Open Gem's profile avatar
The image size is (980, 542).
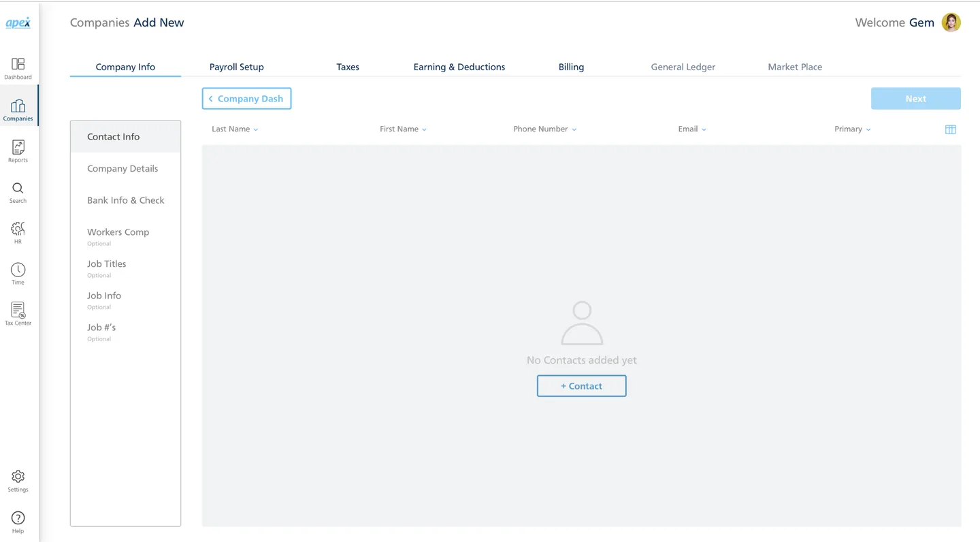click(x=951, y=22)
